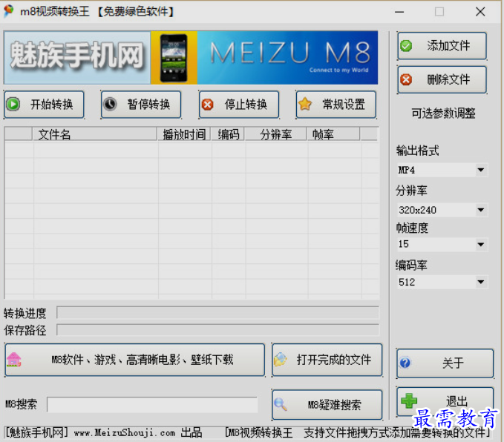Expand the 输出格式 MP4 dropdown
504x442 pixels.
click(x=480, y=170)
